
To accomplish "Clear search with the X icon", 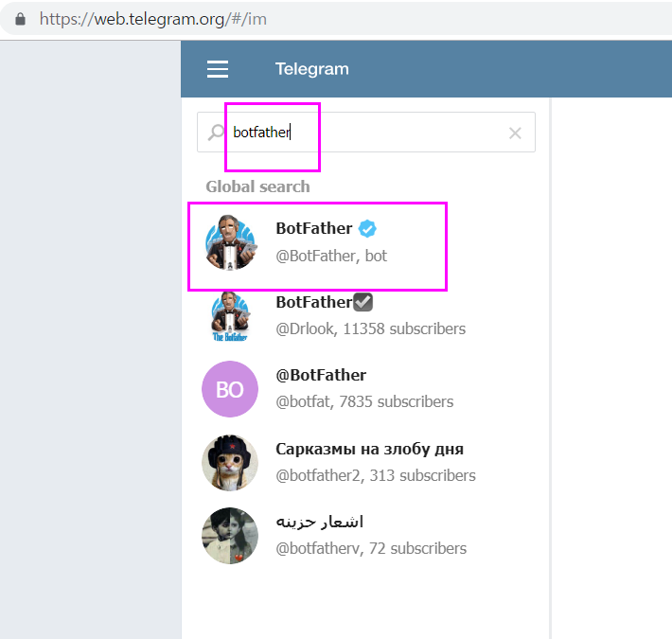I will point(515,133).
